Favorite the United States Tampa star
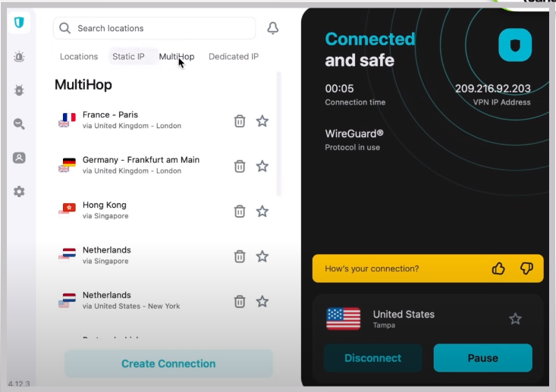 [x=515, y=319]
